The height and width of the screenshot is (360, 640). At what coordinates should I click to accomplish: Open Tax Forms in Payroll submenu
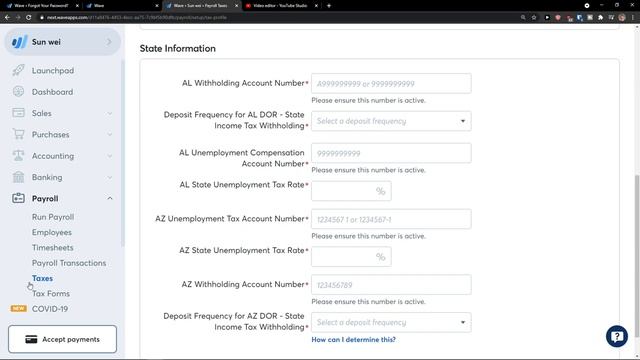[x=51, y=293]
